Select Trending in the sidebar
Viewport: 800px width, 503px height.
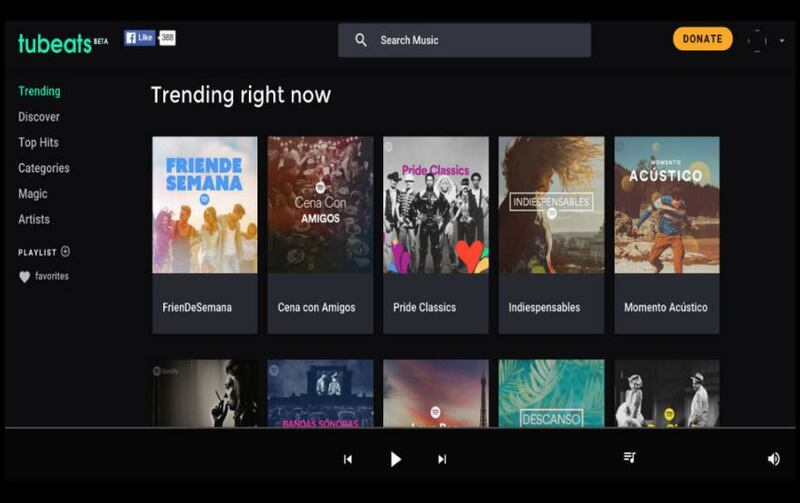(39, 91)
